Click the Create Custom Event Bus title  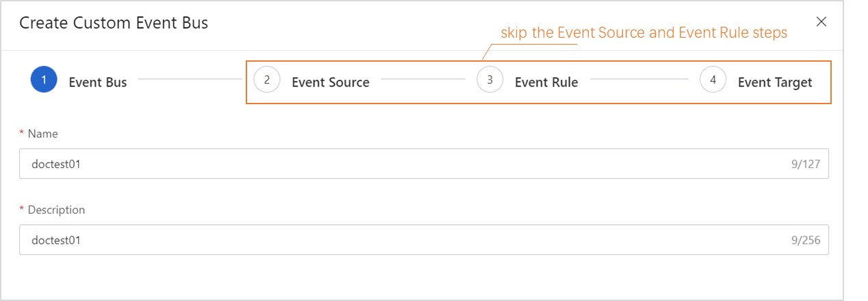pos(114,23)
